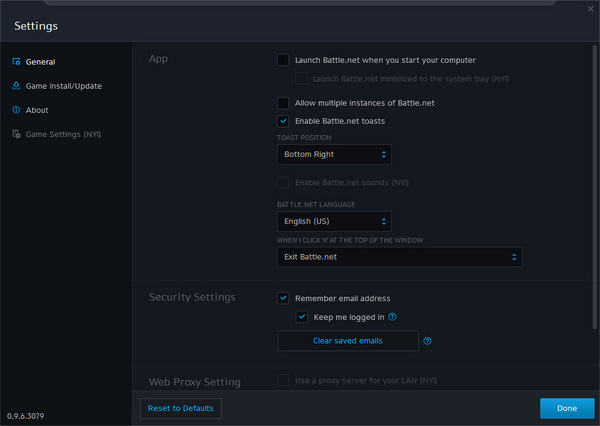This screenshot has height=426, width=600.
Task: Click help icon next to Clear saved emails
Action: (427, 341)
